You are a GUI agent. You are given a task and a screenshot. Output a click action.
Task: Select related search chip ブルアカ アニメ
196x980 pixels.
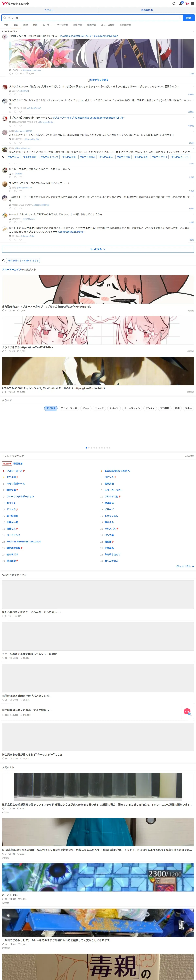pyautogui.click(x=159, y=157)
